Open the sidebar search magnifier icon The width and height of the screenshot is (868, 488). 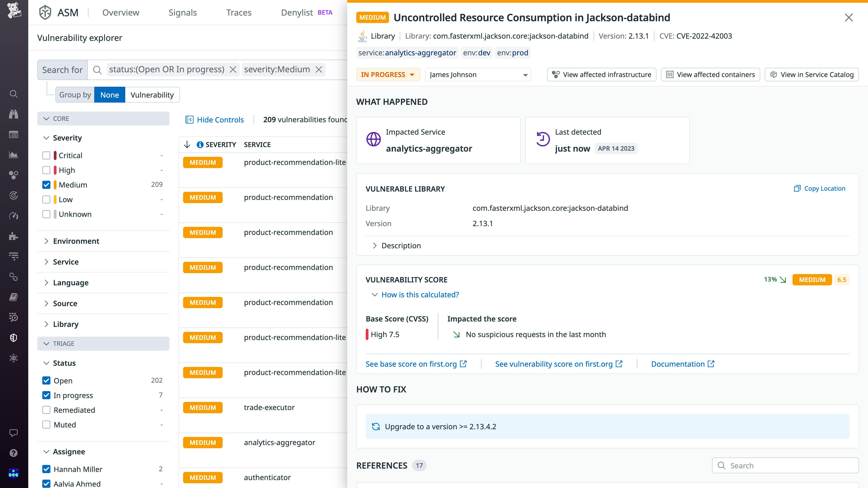pyautogui.click(x=14, y=94)
